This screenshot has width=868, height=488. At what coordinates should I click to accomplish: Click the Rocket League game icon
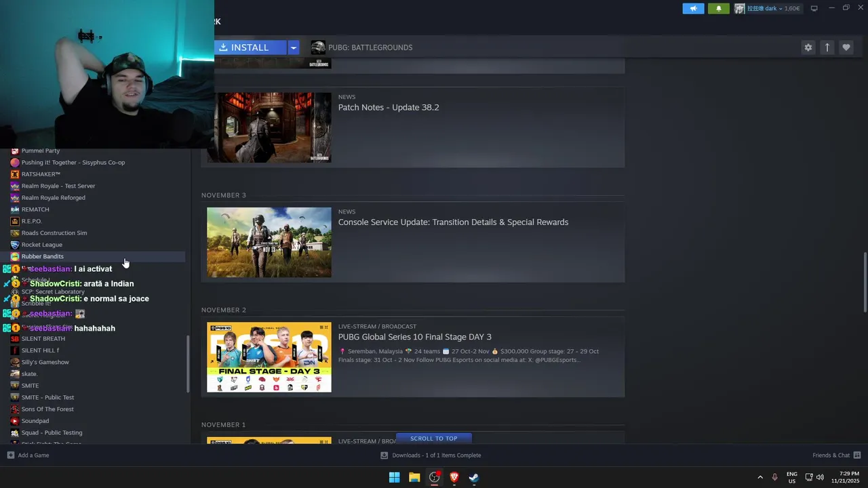[x=15, y=245]
